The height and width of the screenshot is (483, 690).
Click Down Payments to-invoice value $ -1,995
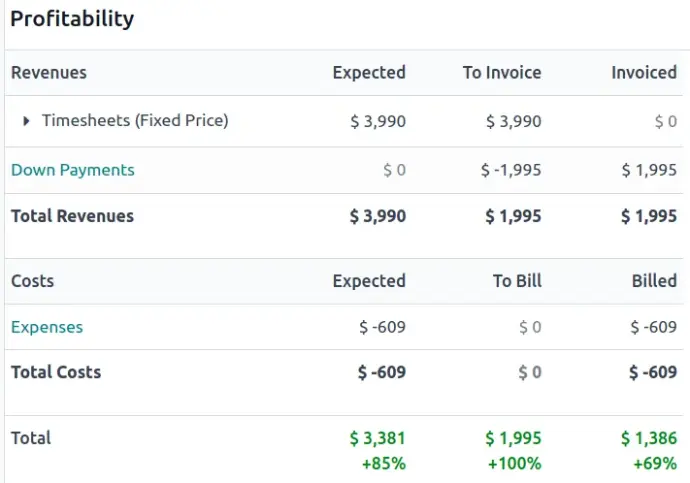pos(511,170)
